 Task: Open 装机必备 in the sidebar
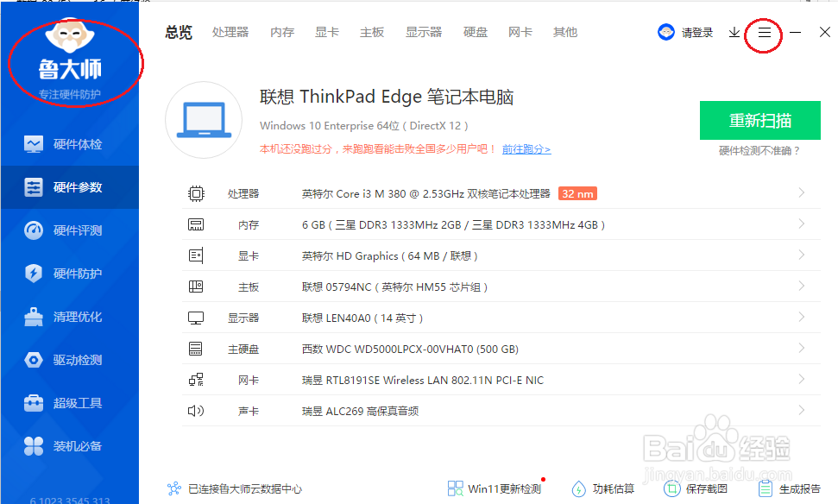[70, 446]
